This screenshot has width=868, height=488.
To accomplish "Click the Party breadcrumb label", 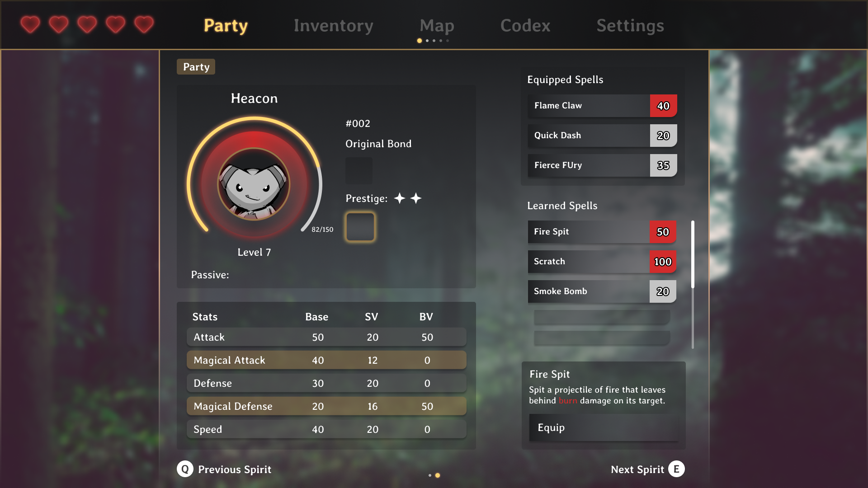I will pos(196,67).
